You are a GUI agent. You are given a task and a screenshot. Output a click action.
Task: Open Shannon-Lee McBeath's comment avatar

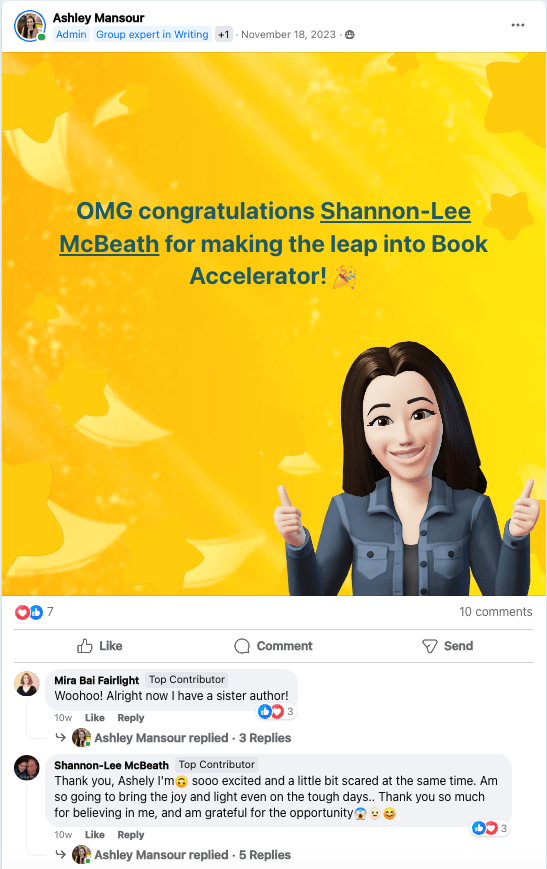click(x=27, y=768)
